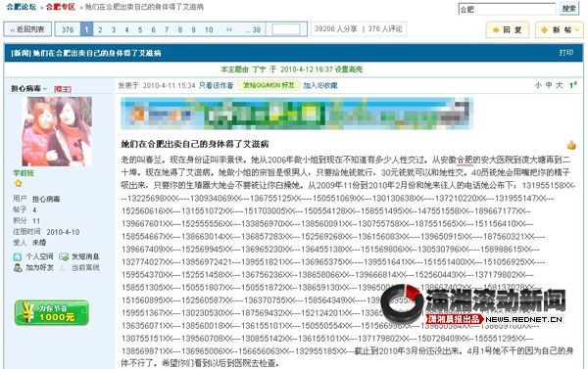Viewport: 588px width, 369px height.
Task: Click the 39206 人分享 share count
Action: click(x=335, y=28)
